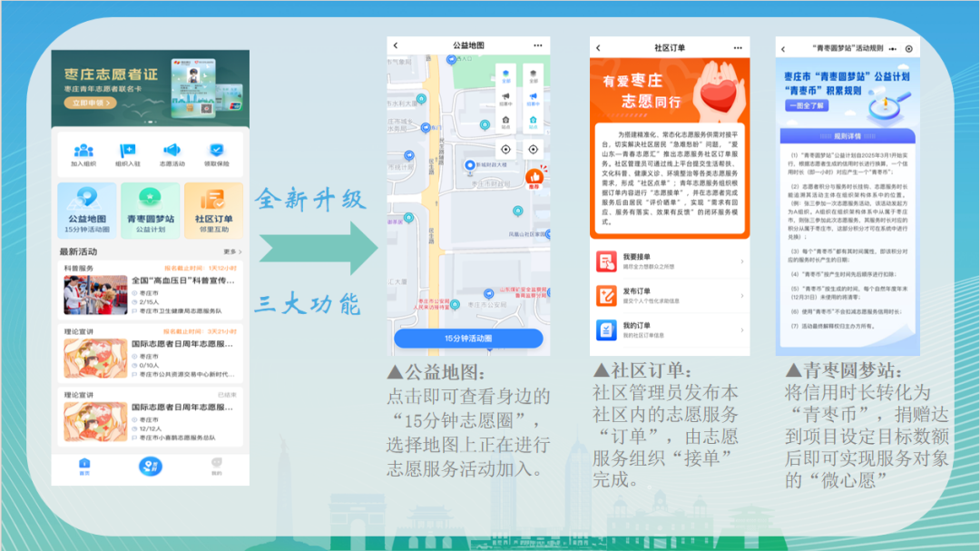Click the chevron on 我的订单 row
The width and height of the screenshot is (980, 551).
[742, 330]
